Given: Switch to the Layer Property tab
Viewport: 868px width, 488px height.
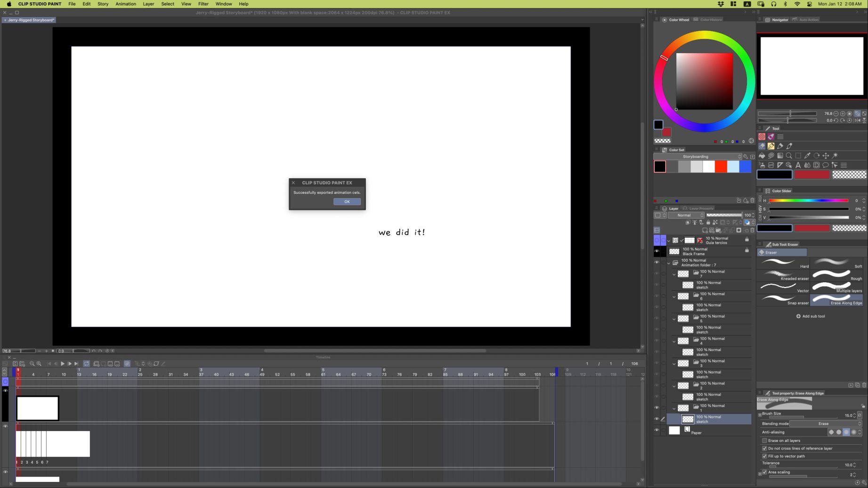Looking at the screenshot, I should [x=698, y=208].
